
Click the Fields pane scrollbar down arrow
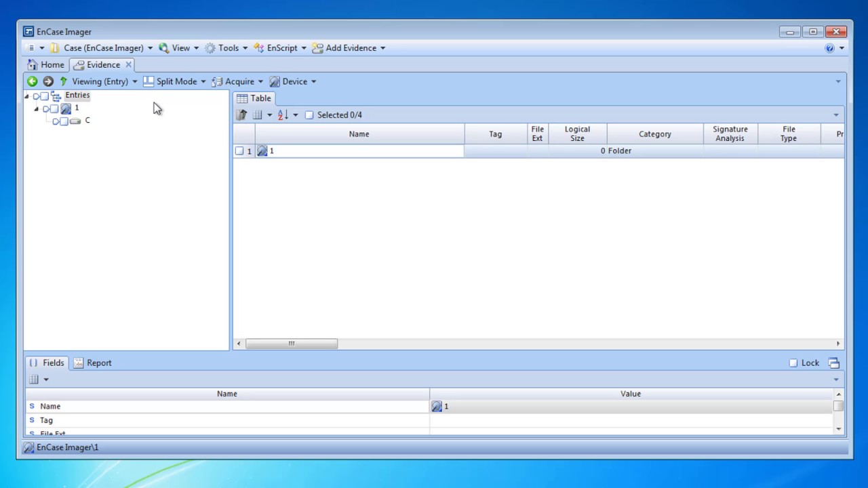839,429
